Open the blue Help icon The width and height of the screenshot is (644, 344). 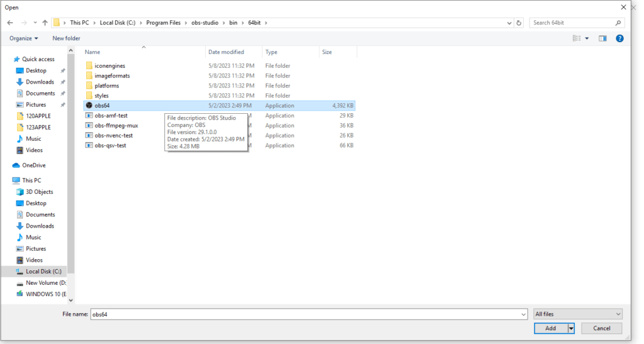[x=619, y=38]
